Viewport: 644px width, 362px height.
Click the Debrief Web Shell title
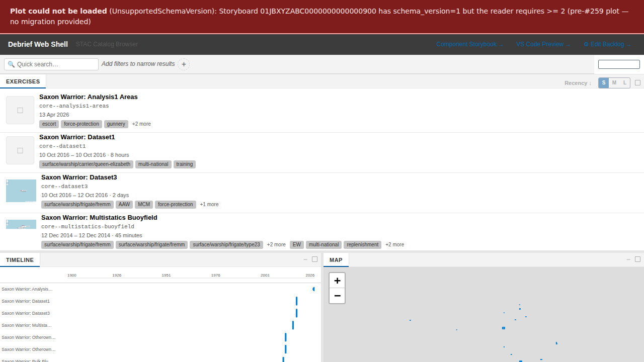tap(38, 44)
